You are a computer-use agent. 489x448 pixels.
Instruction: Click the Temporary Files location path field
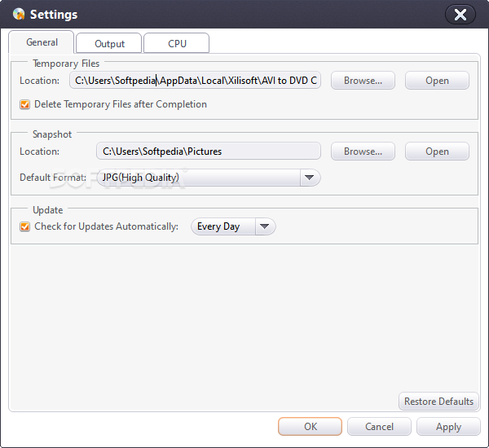(x=196, y=81)
